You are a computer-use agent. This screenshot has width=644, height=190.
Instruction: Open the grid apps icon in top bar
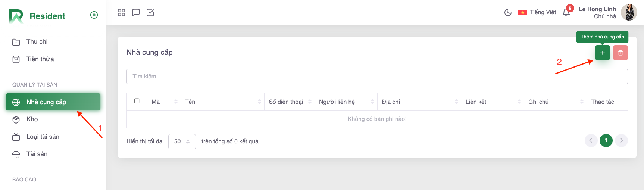click(x=121, y=12)
